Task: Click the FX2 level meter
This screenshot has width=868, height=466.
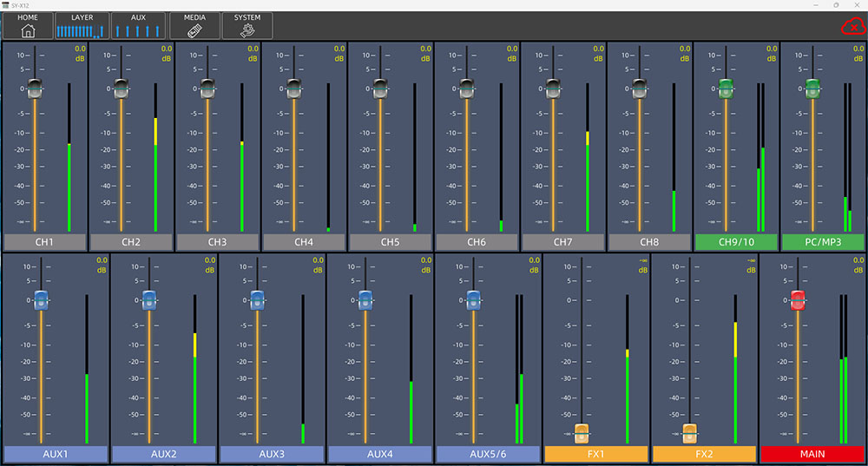Action: pos(735,369)
